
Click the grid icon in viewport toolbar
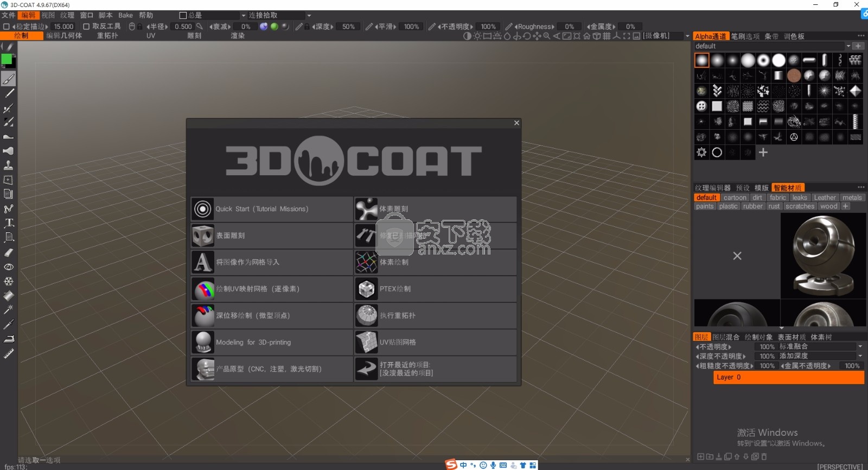click(x=607, y=36)
